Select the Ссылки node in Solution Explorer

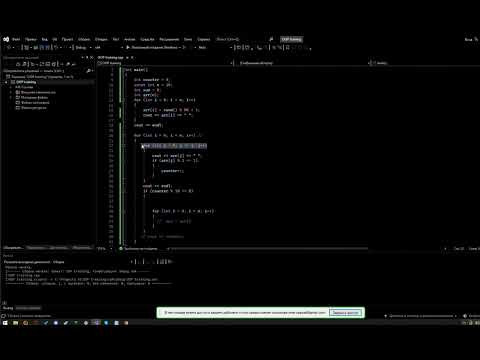coord(24,87)
